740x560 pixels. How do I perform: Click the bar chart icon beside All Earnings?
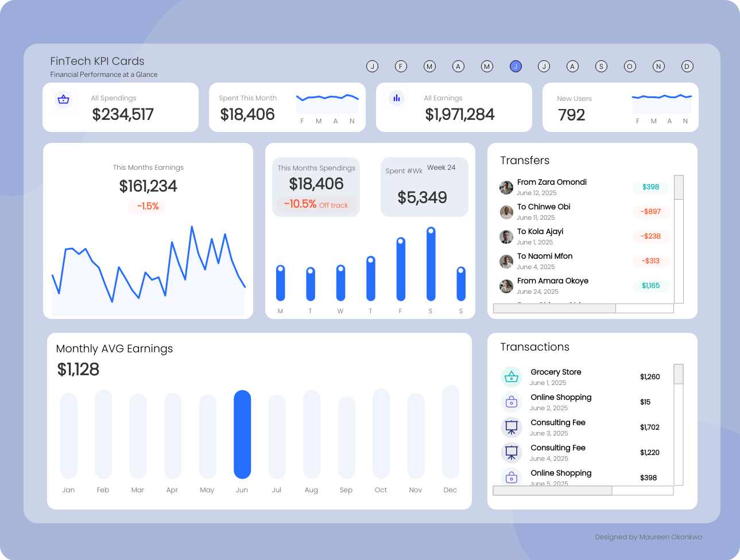[396, 98]
